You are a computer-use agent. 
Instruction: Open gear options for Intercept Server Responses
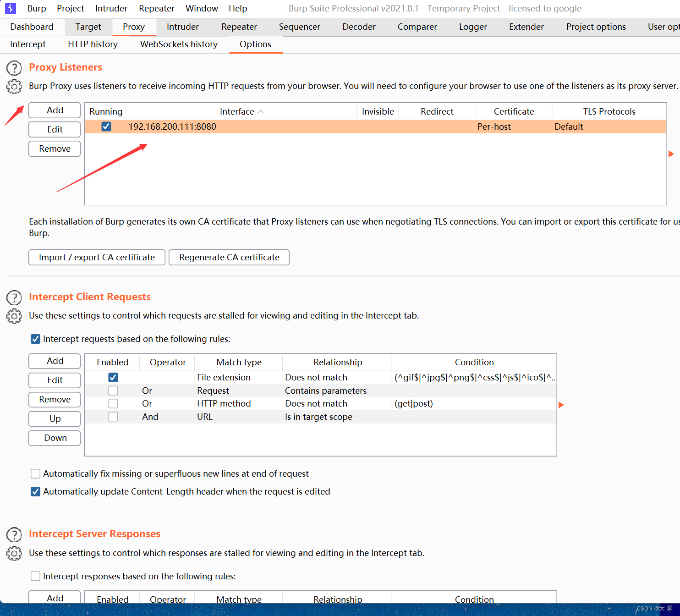pyautogui.click(x=14, y=553)
